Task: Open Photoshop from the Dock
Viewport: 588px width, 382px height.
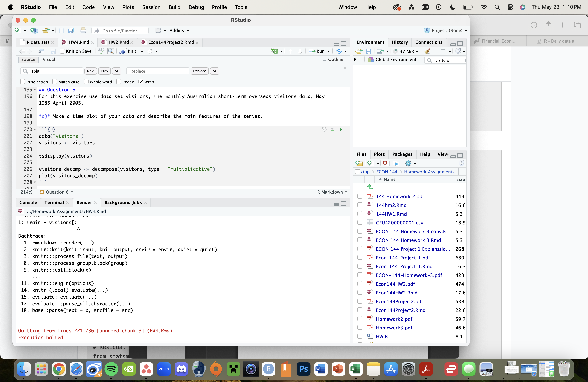Action: pos(303,369)
